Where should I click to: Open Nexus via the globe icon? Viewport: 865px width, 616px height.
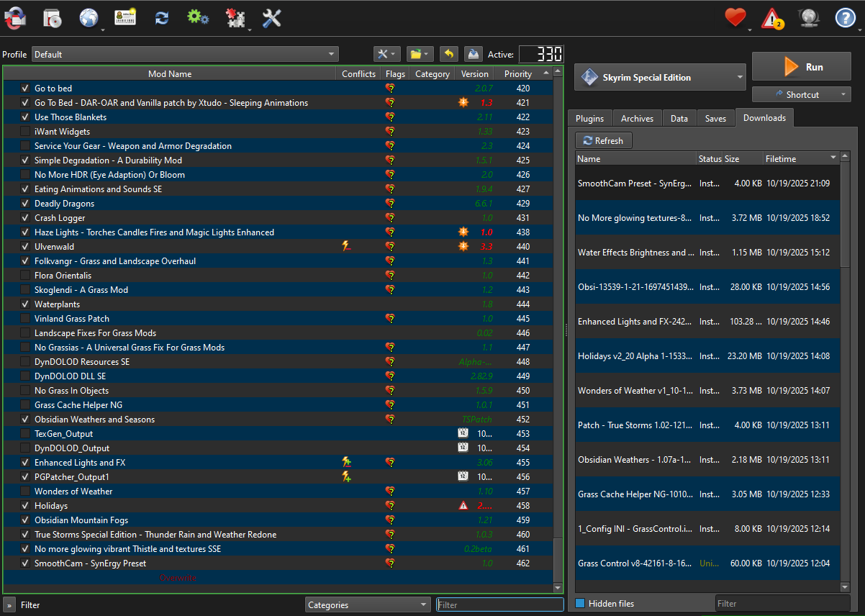(x=88, y=18)
